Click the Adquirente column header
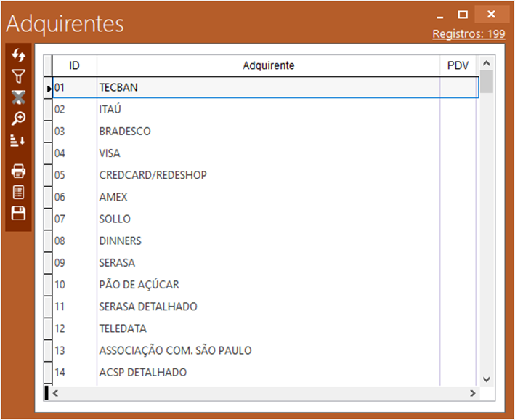The height and width of the screenshot is (420, 515). (268, 65)
